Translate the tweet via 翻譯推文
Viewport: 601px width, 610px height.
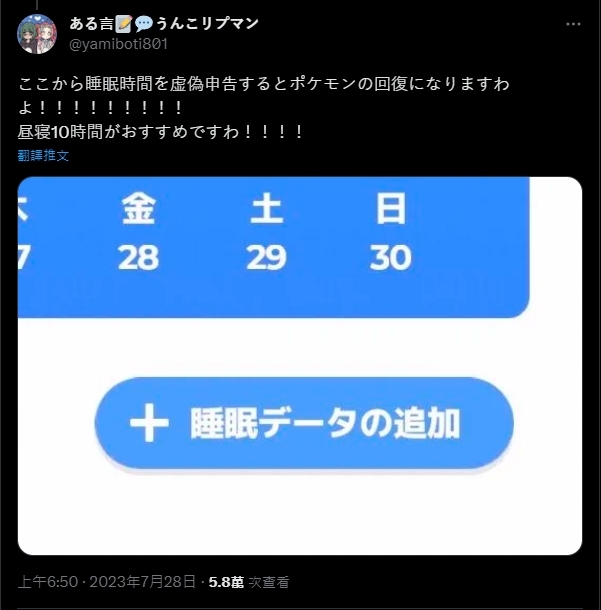click(x=43, y=156)
